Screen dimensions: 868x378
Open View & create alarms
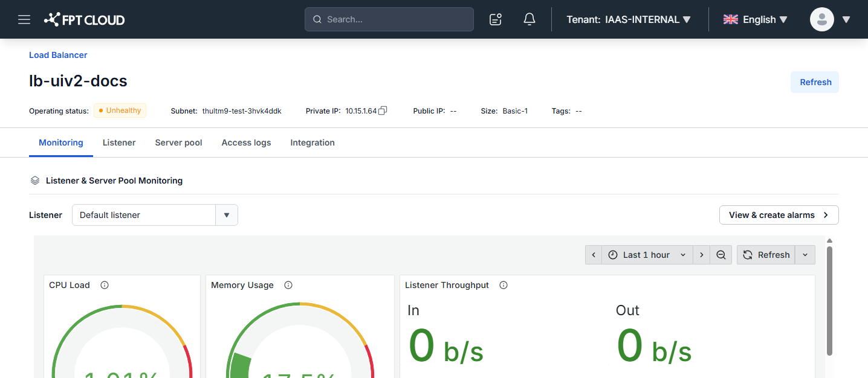[x=779, y=215]
